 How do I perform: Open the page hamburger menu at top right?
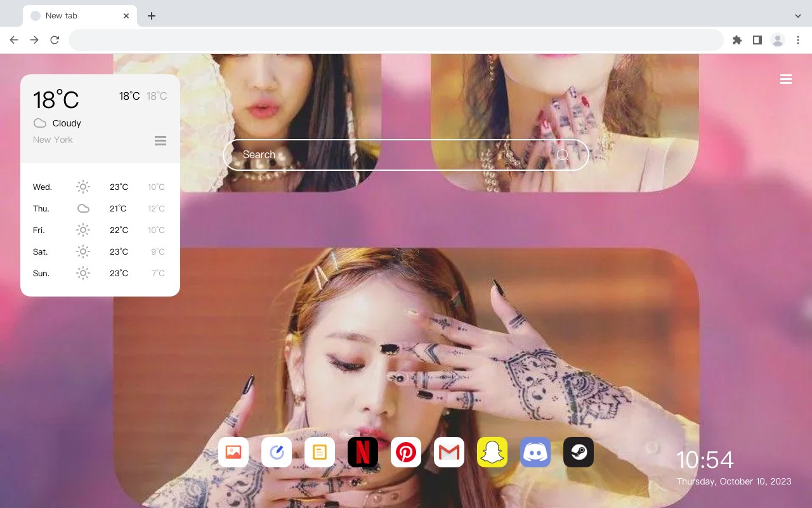coord(786,79)
